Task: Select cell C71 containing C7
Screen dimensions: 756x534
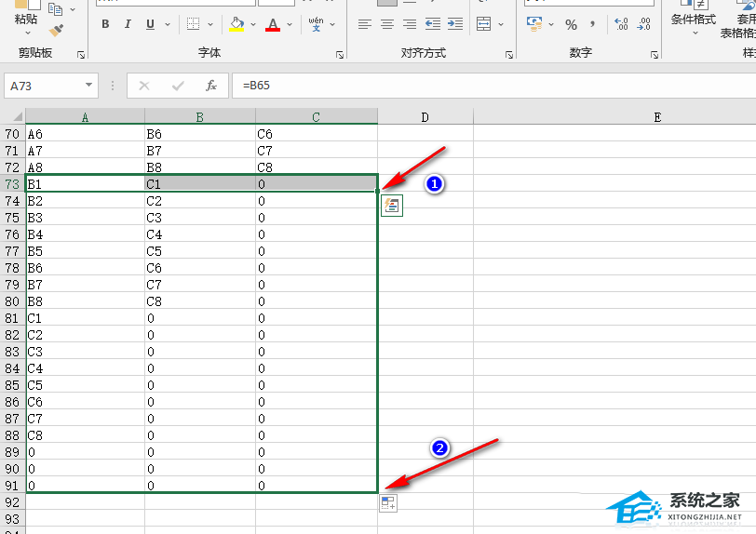Action: pyautogui.click(x=317, y=151)
